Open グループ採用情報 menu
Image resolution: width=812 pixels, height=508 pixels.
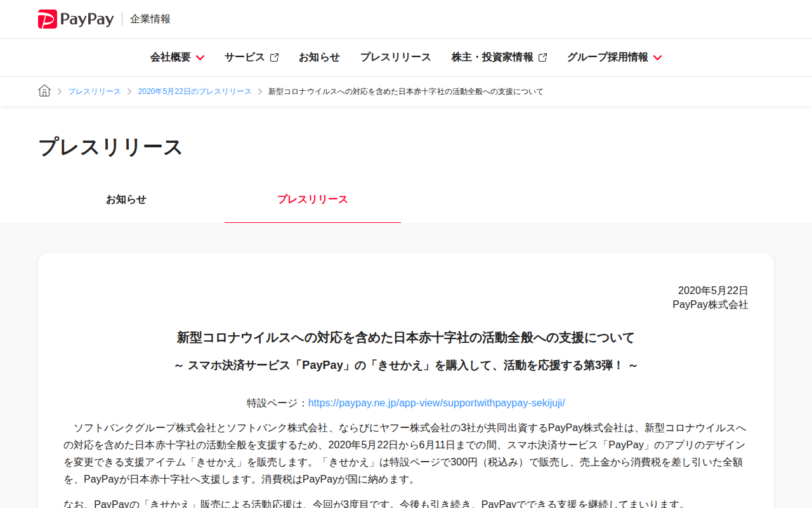coord(614,57)
